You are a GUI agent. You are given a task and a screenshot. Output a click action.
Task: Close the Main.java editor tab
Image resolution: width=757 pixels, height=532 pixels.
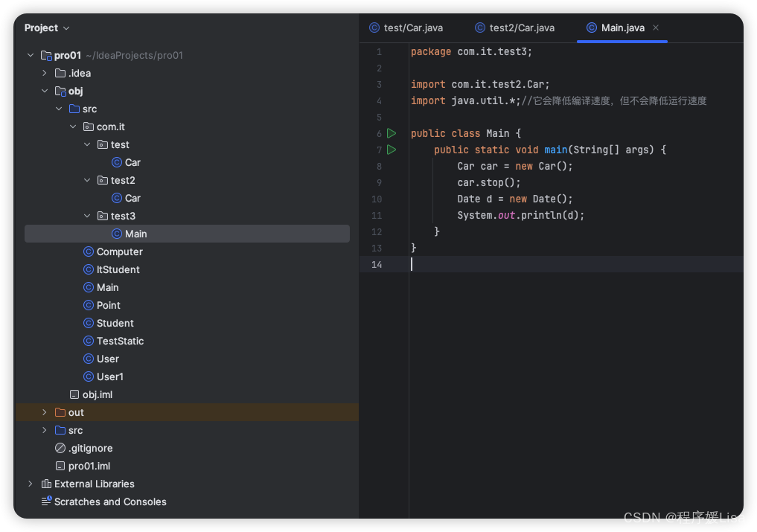click(656, 28)
